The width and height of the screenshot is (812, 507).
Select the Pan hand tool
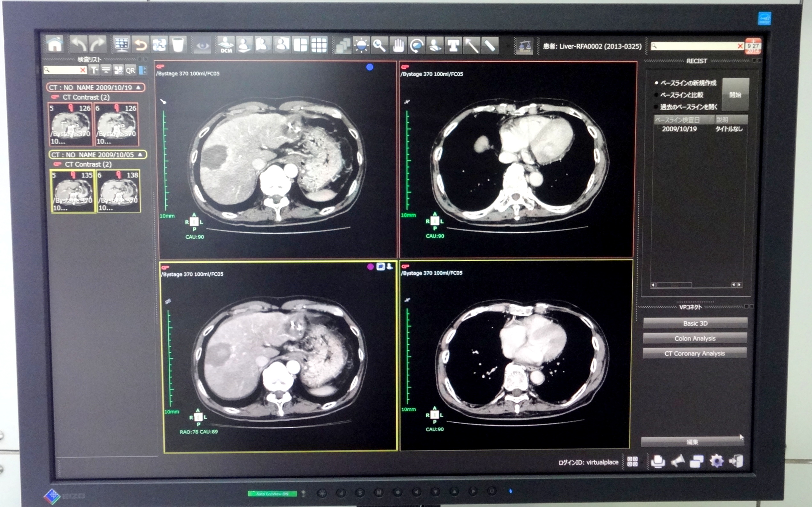pyautogui.click(x=398, y=45)
